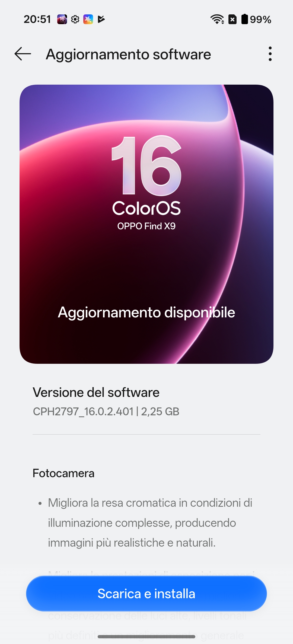
Task: Tap the Fotocamera changelog heading
Action: pyautogui.click(x=63, y=473)
